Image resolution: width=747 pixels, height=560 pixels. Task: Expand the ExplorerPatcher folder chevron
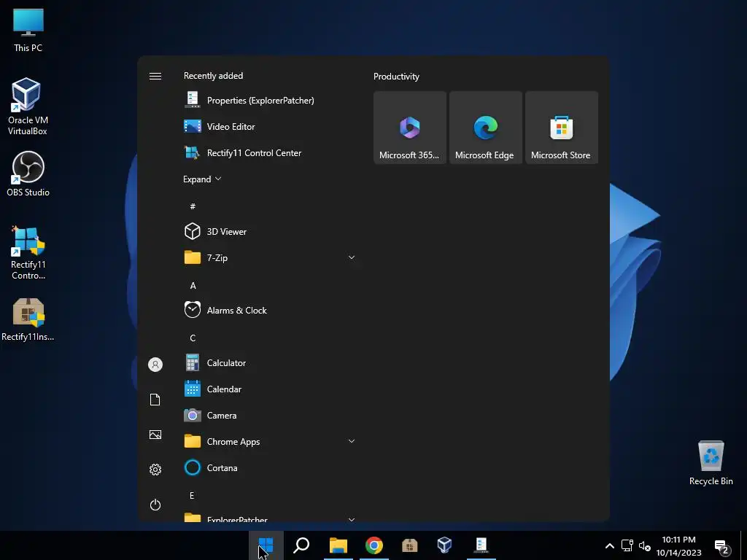pos(352,519)
